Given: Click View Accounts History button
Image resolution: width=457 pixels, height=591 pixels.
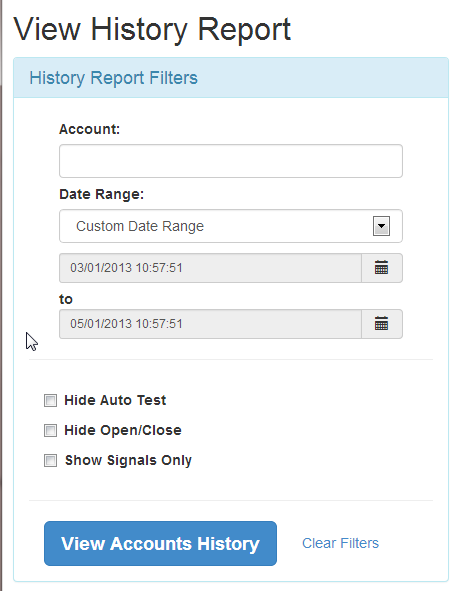Looking at the screenshot, I should [x=160, y=544].
